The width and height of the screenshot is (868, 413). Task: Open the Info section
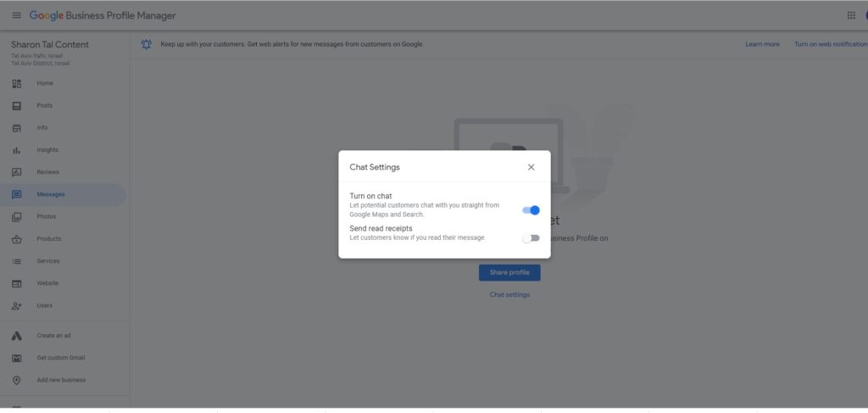pyautogui.click(x=42, y=128)
